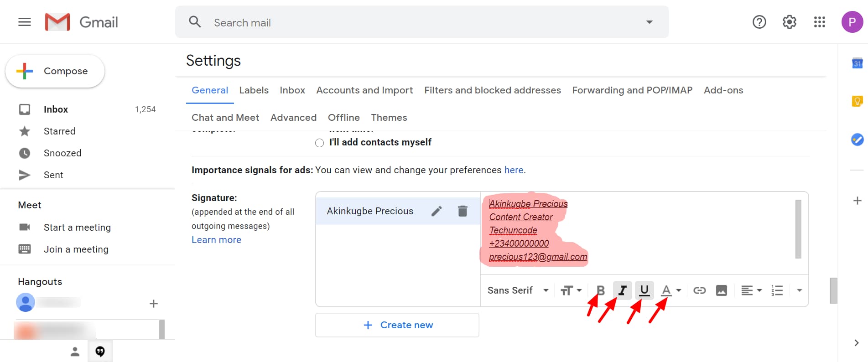This screenshot has width=868, height=362.
Task: Open the Google apps grid
Action: coord(819,22)
